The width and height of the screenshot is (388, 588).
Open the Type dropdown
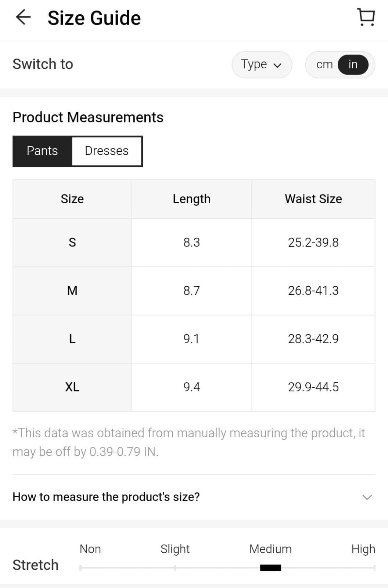point(261,64)
